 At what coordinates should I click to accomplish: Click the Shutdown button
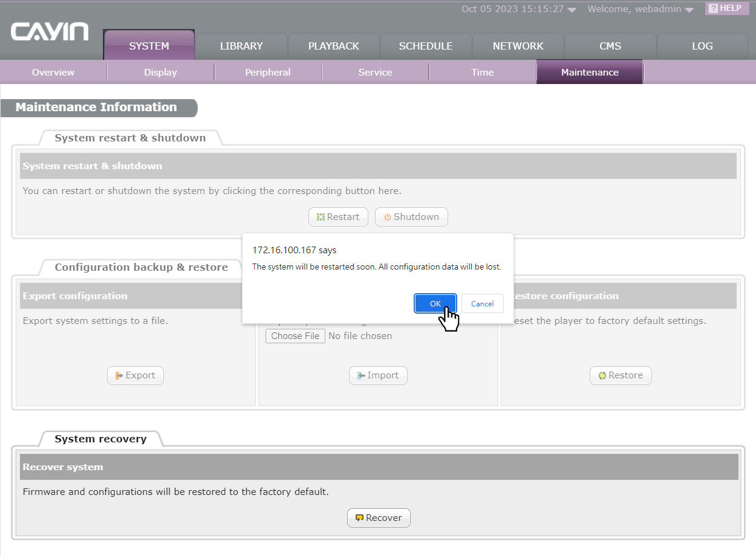[411, 217]
